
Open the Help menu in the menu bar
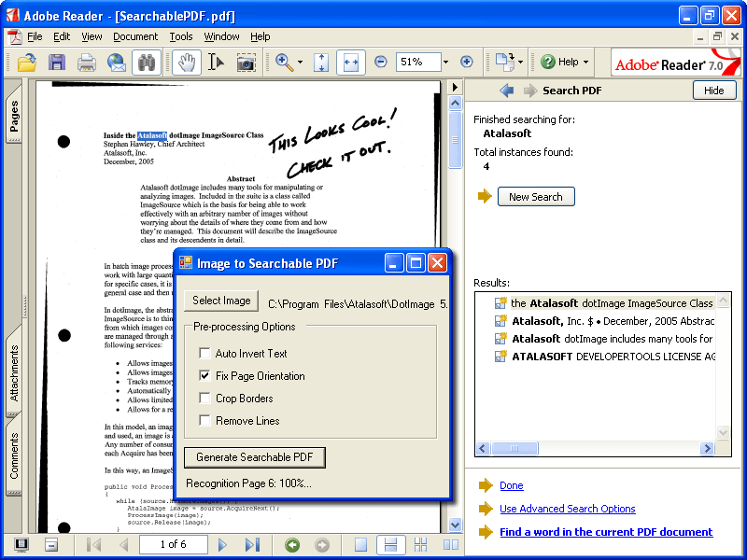[261, 36]
